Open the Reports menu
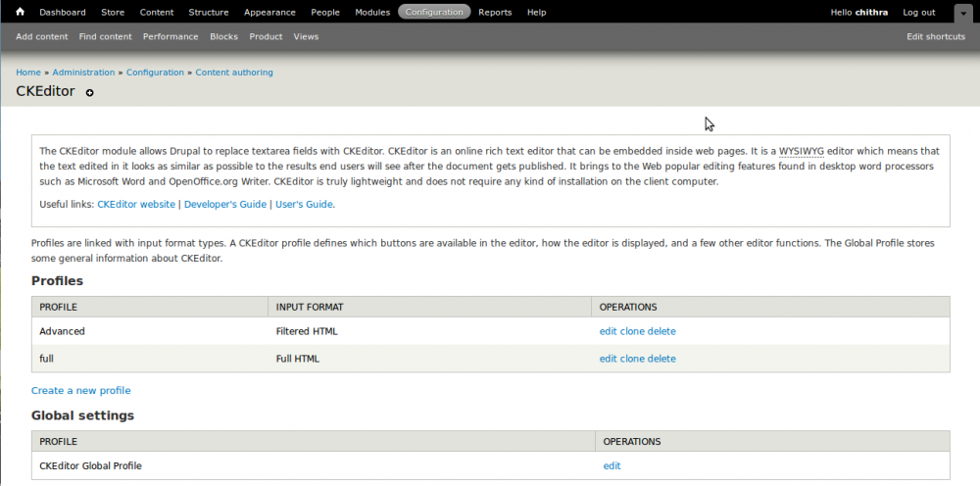The image size is (980, 486). pyautogui.click(x=495, y=13)
